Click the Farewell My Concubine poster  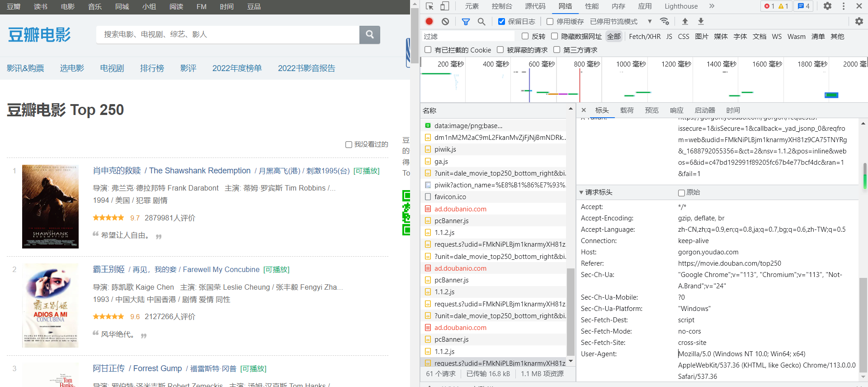(50, 306)
